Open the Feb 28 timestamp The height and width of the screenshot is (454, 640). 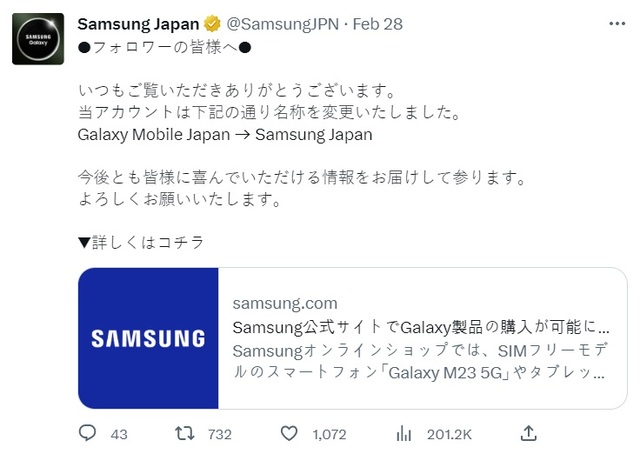tap(378, 24)
